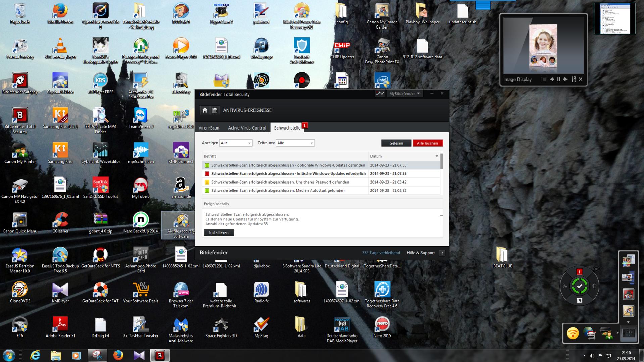
Task: Click the Wi-Fi icon in the bottom-right dock
Action: 573,333
